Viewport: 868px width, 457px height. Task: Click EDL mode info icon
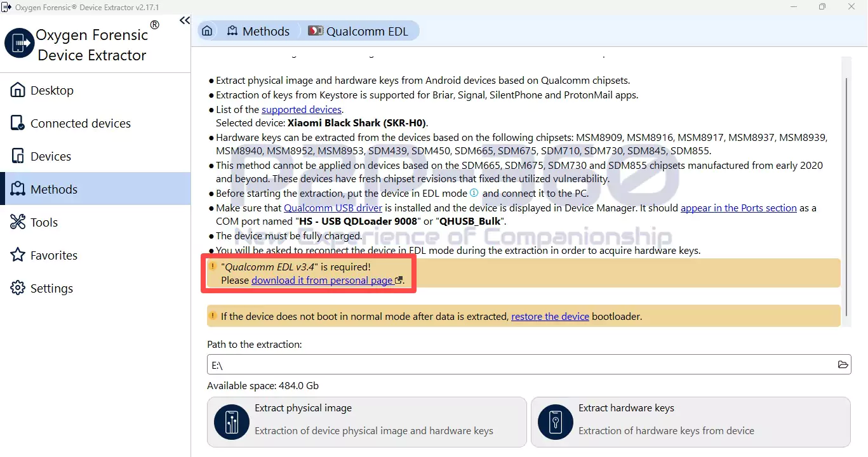474,193
